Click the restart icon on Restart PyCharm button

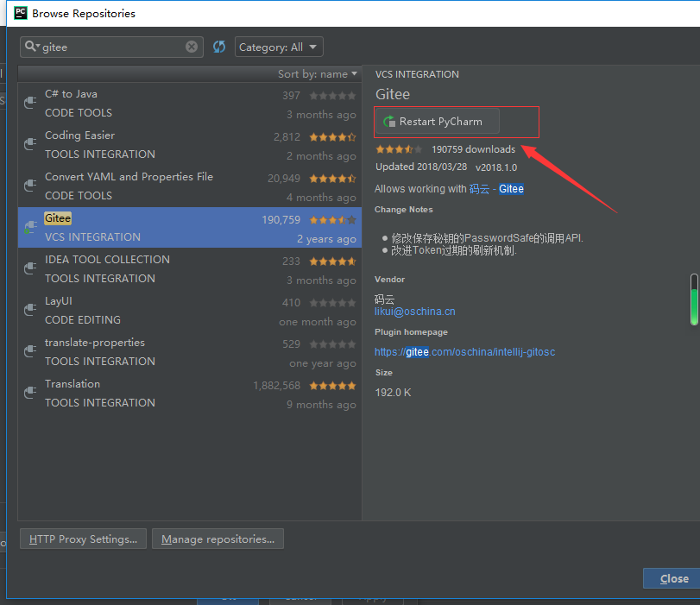click(x=388, y=121)
